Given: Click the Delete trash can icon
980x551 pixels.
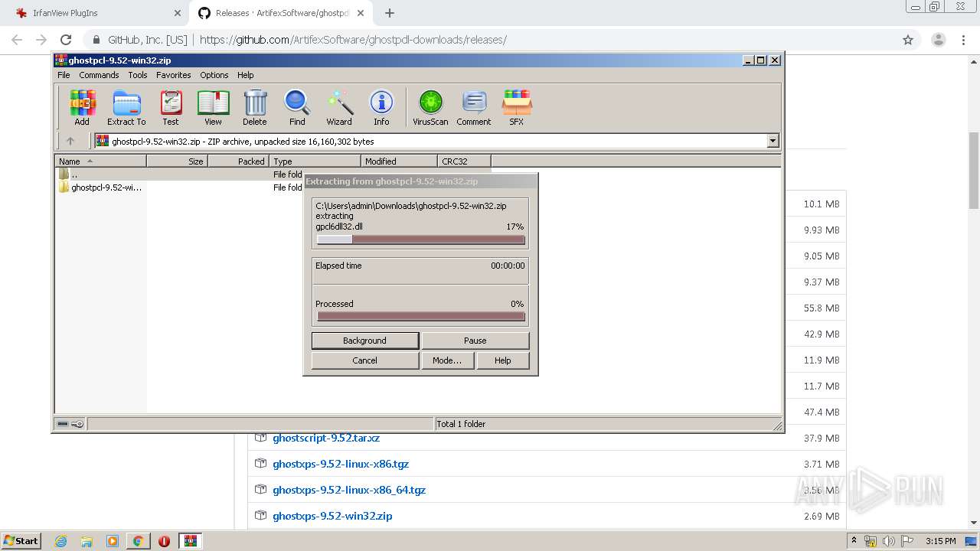Looking at the screenshot, I should (x=255, y=107).
